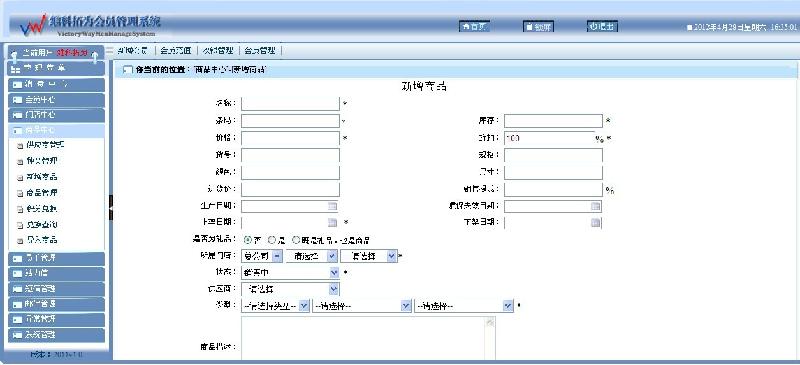Image resolution: width=800 pixels, height=365 pixels.
Task: Select 是 radio for 是否为礼品
Action: click(272, 239)
